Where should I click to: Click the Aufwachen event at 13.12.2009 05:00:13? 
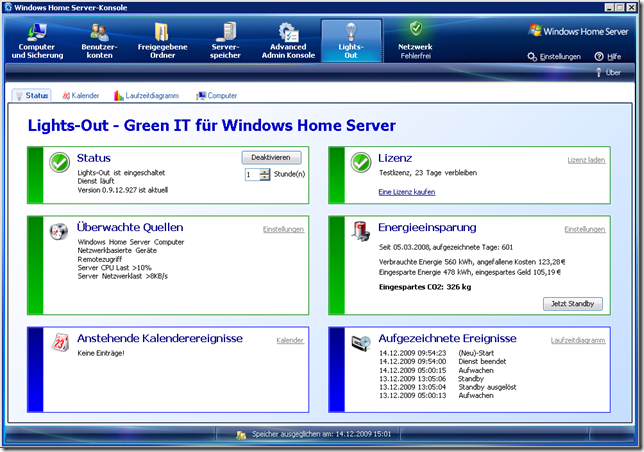tap(436, 396)
